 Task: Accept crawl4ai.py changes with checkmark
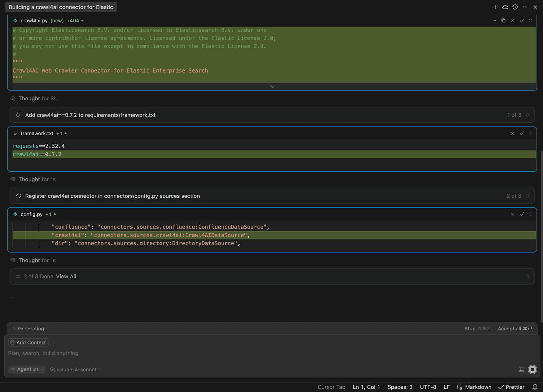(x=522, y=21)
